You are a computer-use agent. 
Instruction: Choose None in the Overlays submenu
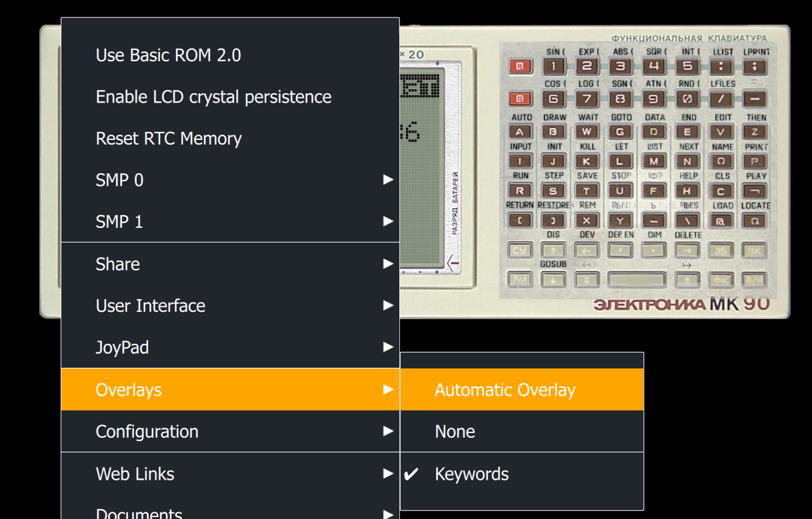(x=455, y=432)
